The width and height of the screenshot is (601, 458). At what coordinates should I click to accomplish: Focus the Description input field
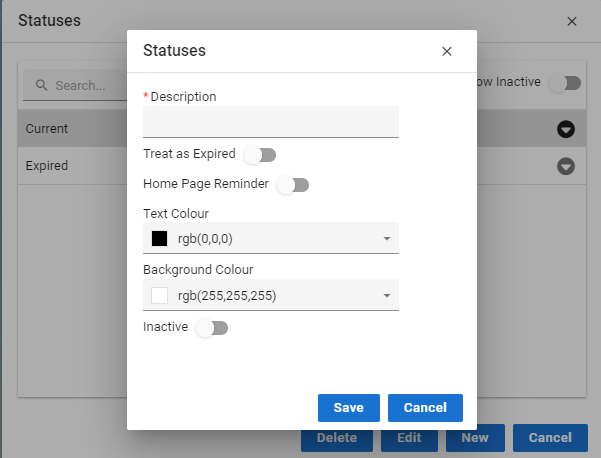pos(271,122)
